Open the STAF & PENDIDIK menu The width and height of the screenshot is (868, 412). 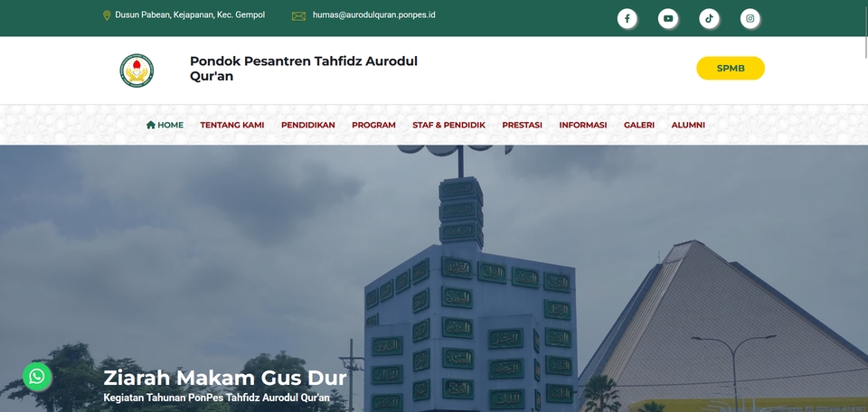(448, 126)
